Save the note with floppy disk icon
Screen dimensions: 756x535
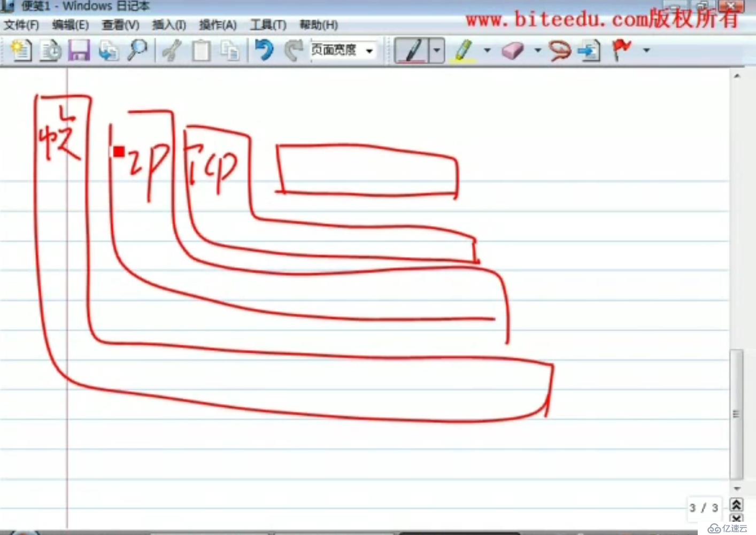(x=79, y=51)
